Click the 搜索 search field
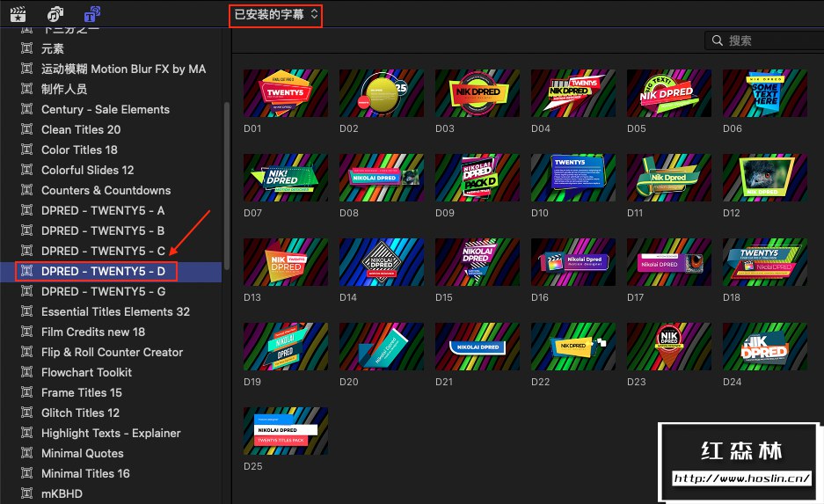This screenshot has width=824, height=504. (764, 40)
